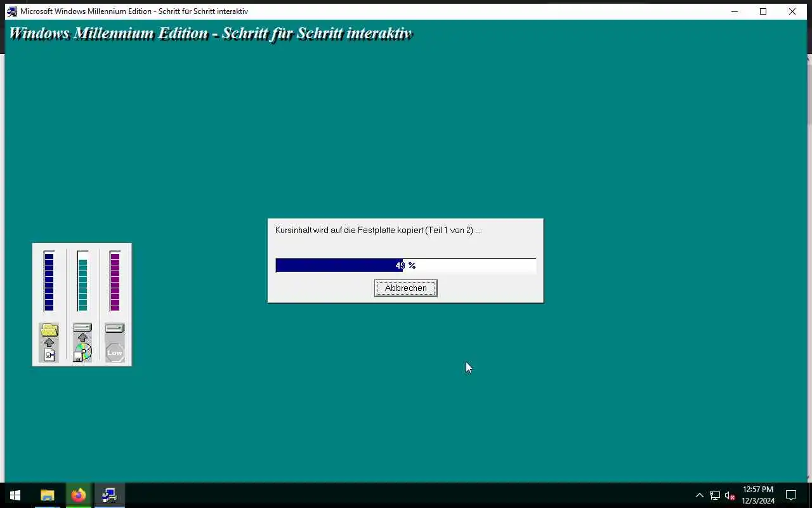Image resolution: width=812 pixels, height=508 pixels.
Task: Click the network status tray icon
Action: (x=715, y=495)
